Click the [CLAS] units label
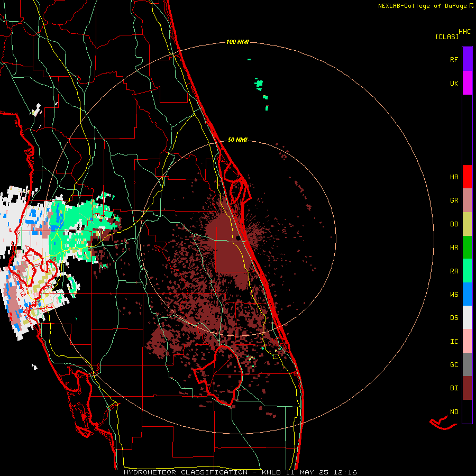 (447, 37)
